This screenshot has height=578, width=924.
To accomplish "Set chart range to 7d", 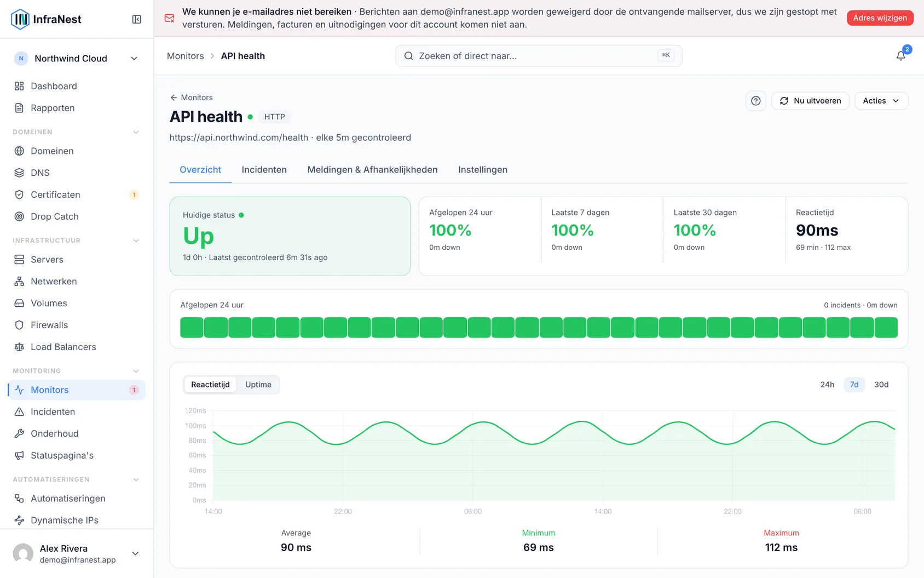I will (854, 385).
